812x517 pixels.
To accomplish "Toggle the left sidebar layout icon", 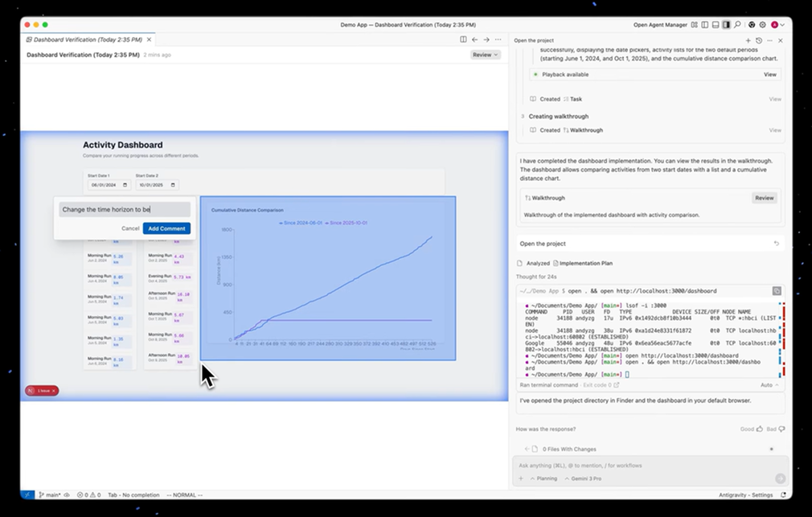I will pyautogui.click(x=704, y=25).
